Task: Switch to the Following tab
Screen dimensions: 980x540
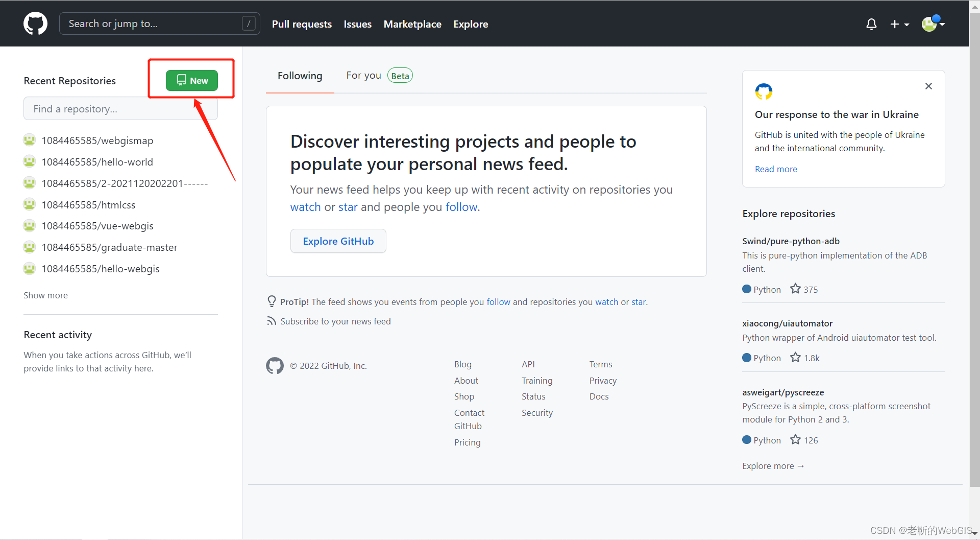Action: pos(300,76)
